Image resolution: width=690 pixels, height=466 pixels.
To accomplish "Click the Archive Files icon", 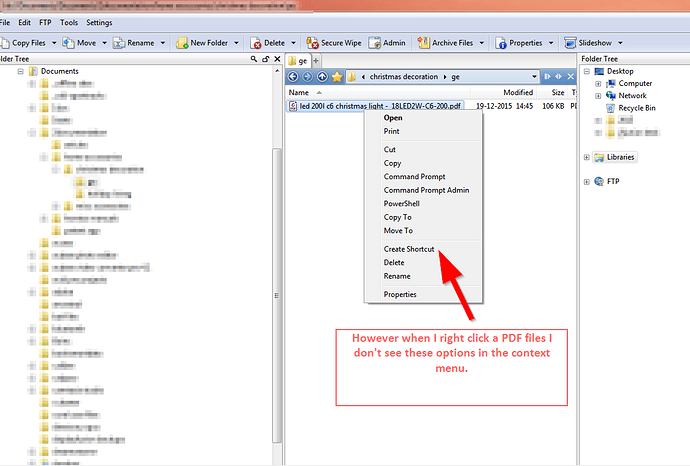I will (423, 43).
